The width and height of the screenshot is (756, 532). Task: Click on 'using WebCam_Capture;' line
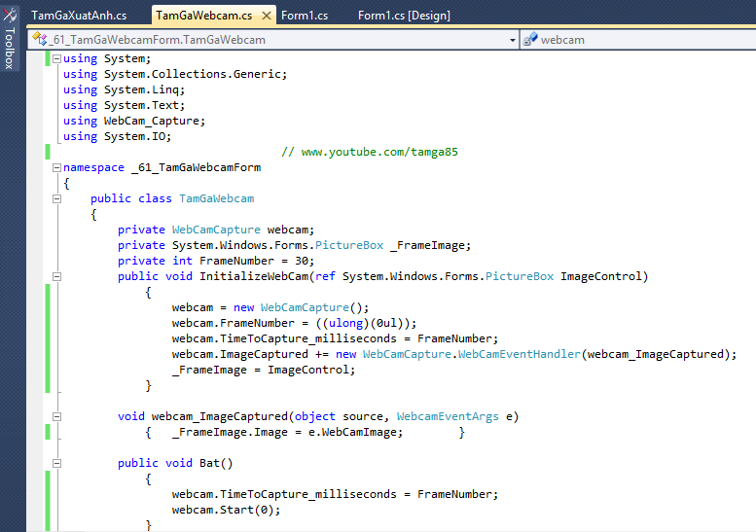pyautogui.click(x=134, y=121)
